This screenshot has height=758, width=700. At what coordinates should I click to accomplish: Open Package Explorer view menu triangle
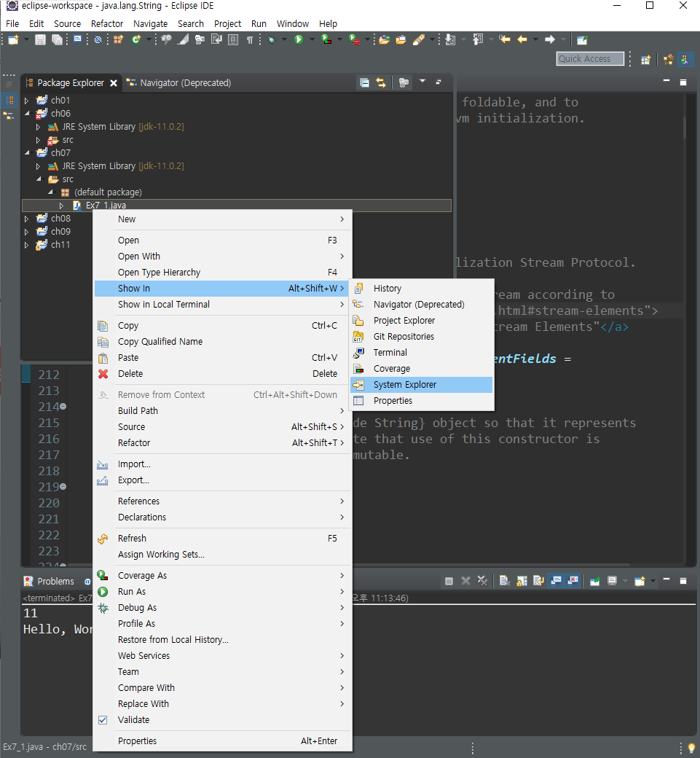tap(422, 81)
